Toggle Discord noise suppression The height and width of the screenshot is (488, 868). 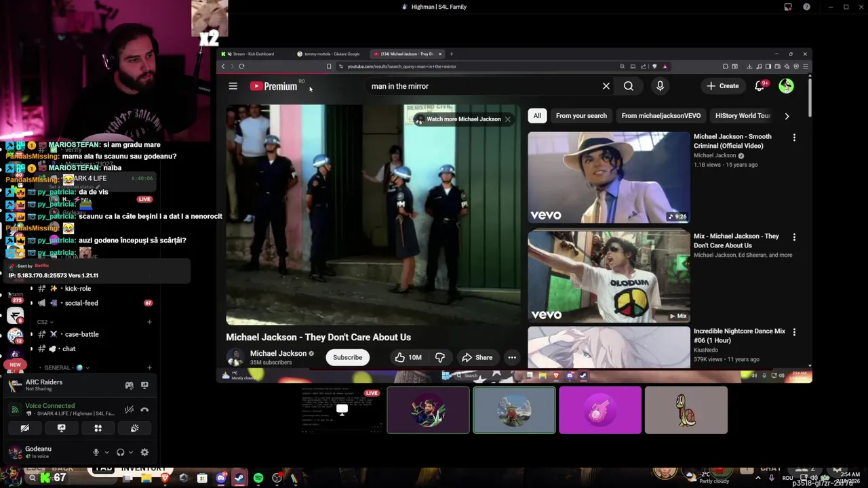point(129,409)
